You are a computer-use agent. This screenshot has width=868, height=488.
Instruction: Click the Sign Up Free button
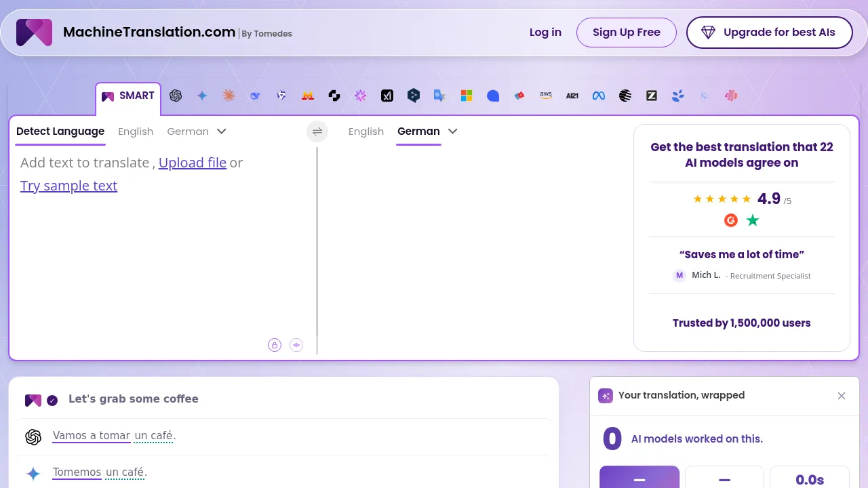[627, 33]
